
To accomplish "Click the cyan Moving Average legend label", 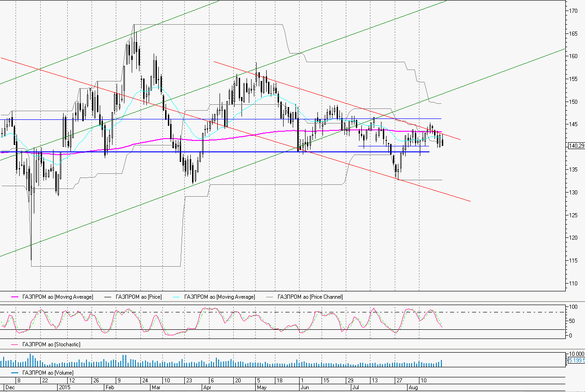I will (219, 297).
